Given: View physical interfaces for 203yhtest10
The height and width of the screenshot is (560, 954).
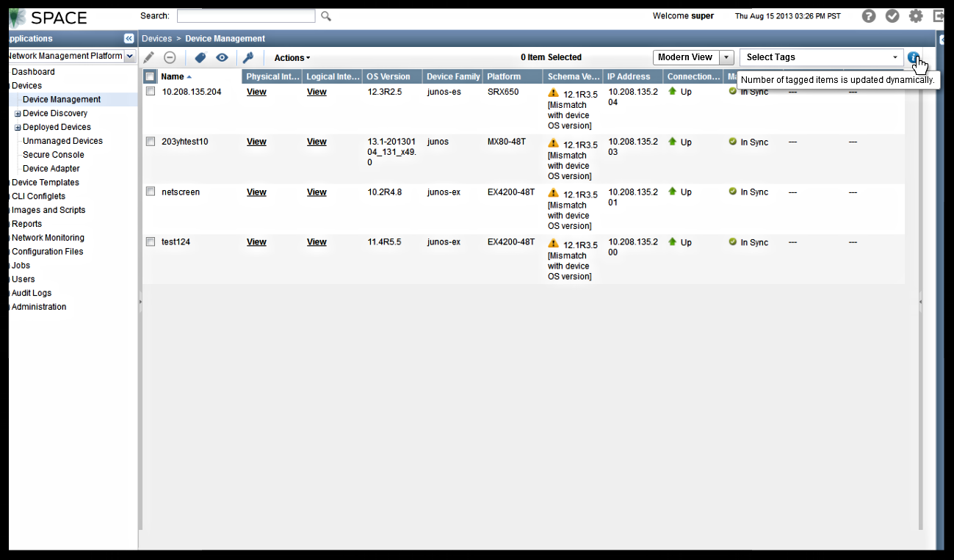Looking at the screenshot, I should pyautogui.click(x=256, y=142).
